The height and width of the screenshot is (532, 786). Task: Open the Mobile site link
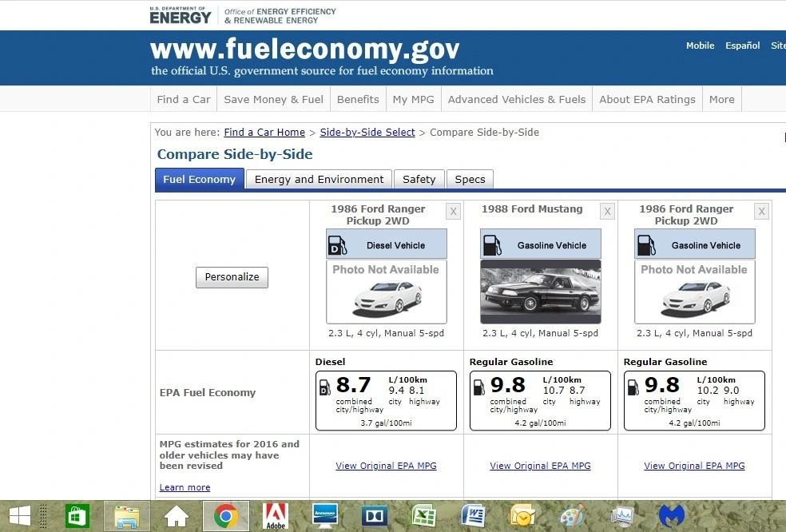700,46
